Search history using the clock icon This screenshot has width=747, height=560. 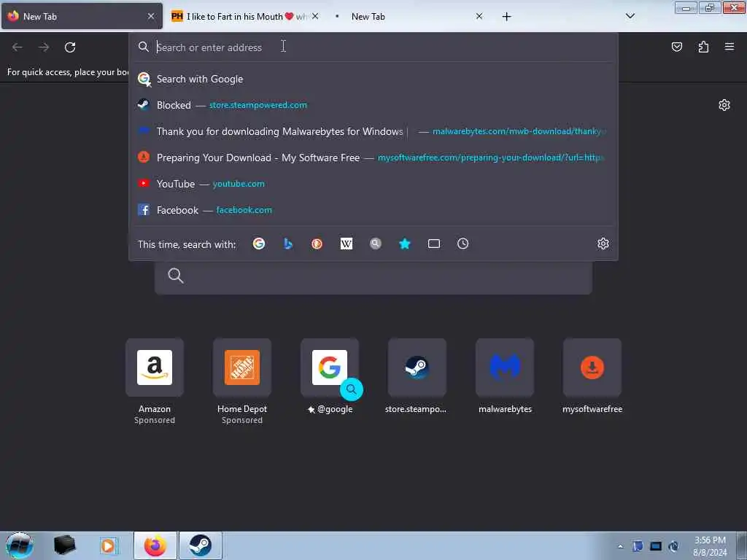pos(462,244)
